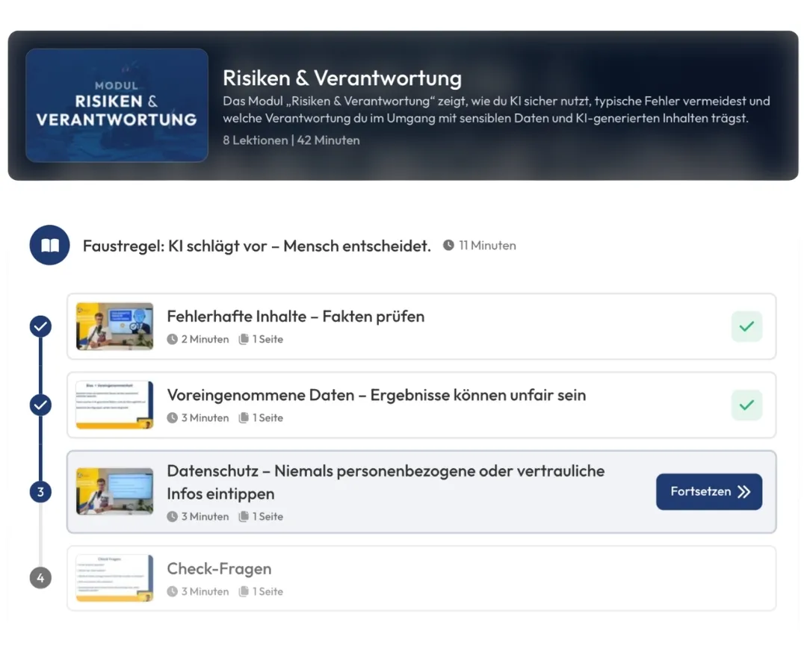Click the Datenschutz lesson video thumbnail
Image resolution: width=807 pixels, height=672 pixels.
[114, 491]
